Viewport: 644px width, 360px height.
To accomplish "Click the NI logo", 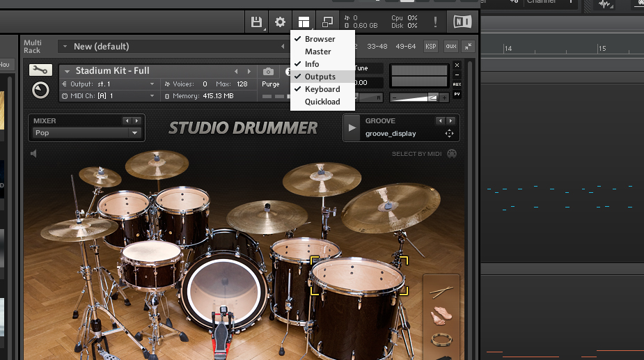I will (x=462, y=22).
